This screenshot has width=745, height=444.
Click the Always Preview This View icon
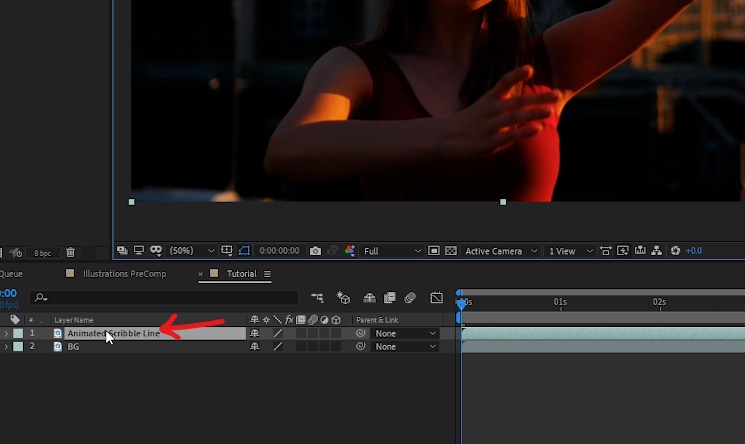[x=122, y=251]
